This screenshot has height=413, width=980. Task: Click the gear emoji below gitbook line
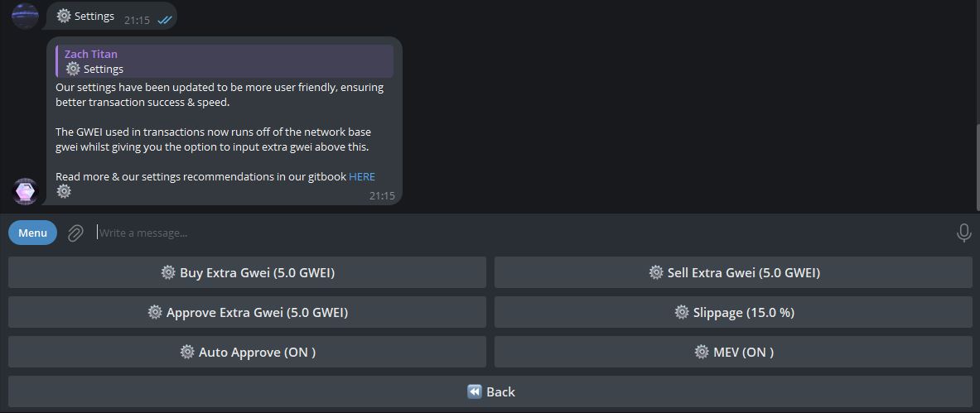(64, 191)
